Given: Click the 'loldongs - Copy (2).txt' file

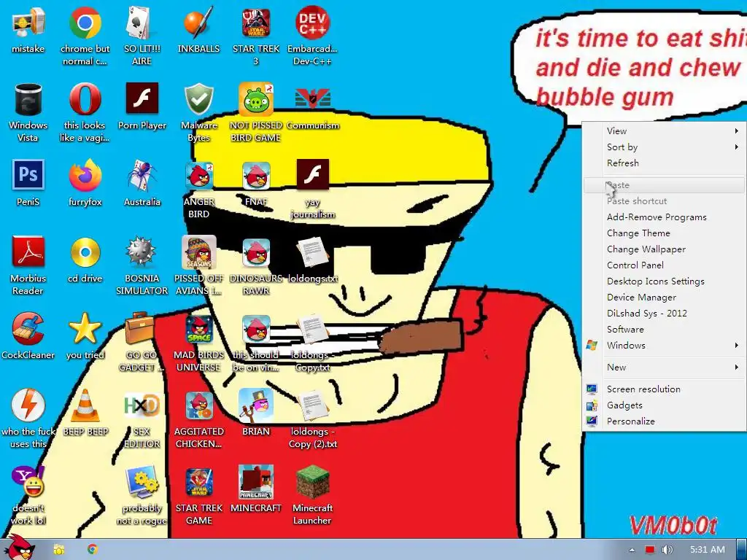Looking at the screenshot, I should click(x=312, y=419).
